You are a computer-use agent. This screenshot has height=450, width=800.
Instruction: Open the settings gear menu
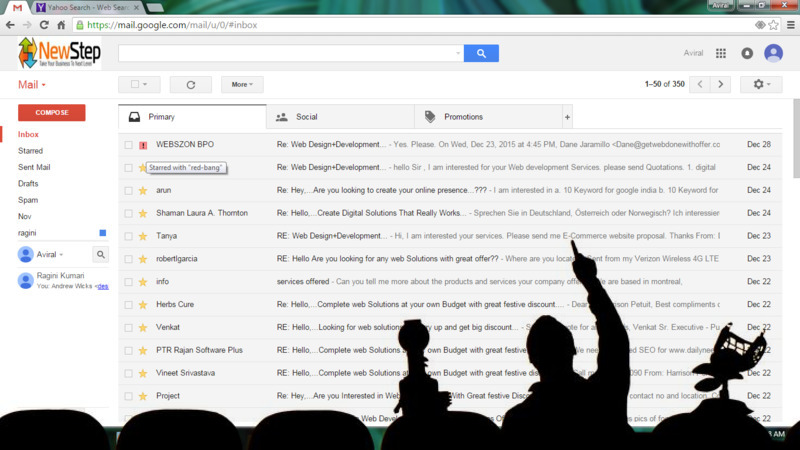(761, 84)
